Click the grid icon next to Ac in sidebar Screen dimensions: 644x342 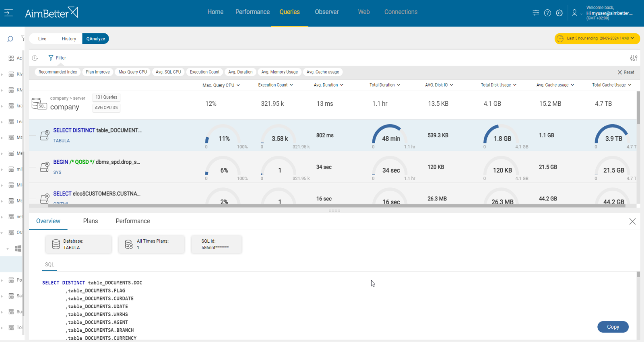tap(11, 58)
